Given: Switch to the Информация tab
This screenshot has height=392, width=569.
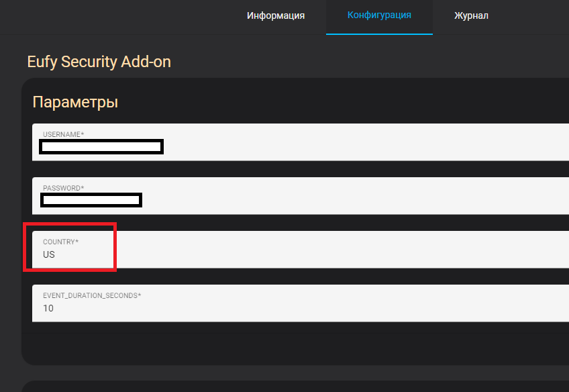Looking at the screenshot, I should [x=275, y=15].
